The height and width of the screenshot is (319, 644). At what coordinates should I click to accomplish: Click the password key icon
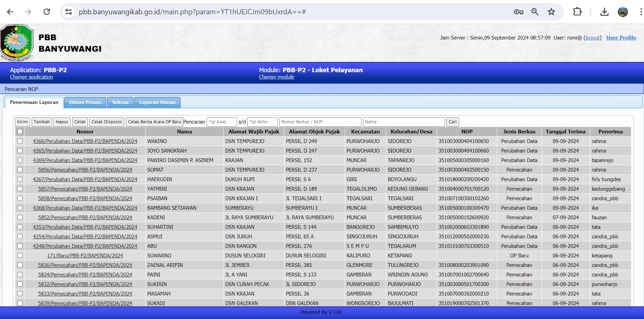[x=518, y=12]
